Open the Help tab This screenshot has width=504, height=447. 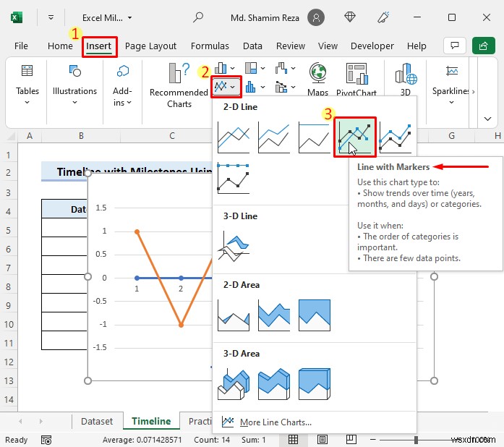point(417,46)
